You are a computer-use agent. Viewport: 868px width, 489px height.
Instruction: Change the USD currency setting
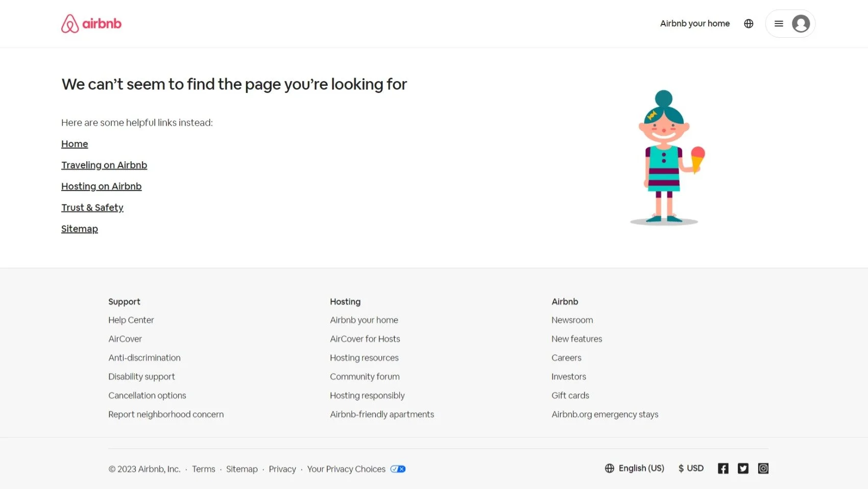(x=691, y=468)
